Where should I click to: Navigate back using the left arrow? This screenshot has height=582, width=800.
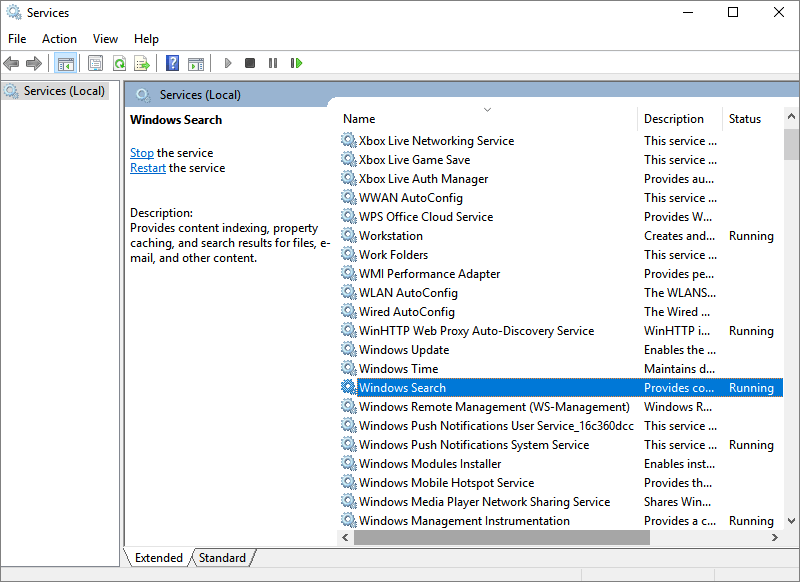[x=11, y=63]
